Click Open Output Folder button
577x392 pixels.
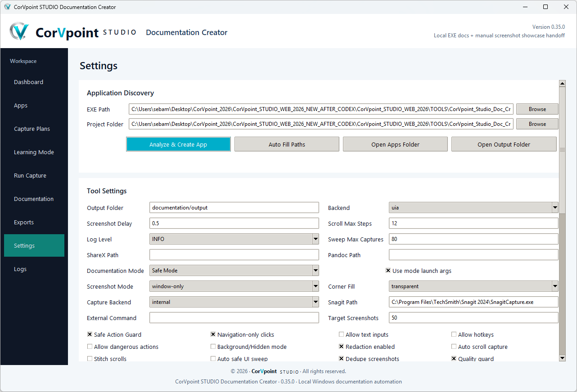(504, 144)
